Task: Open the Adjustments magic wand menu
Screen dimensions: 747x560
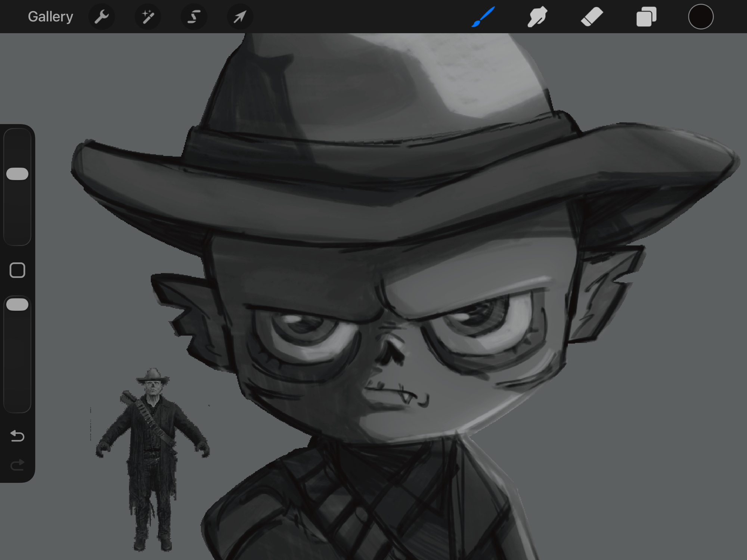Action: 148,17
